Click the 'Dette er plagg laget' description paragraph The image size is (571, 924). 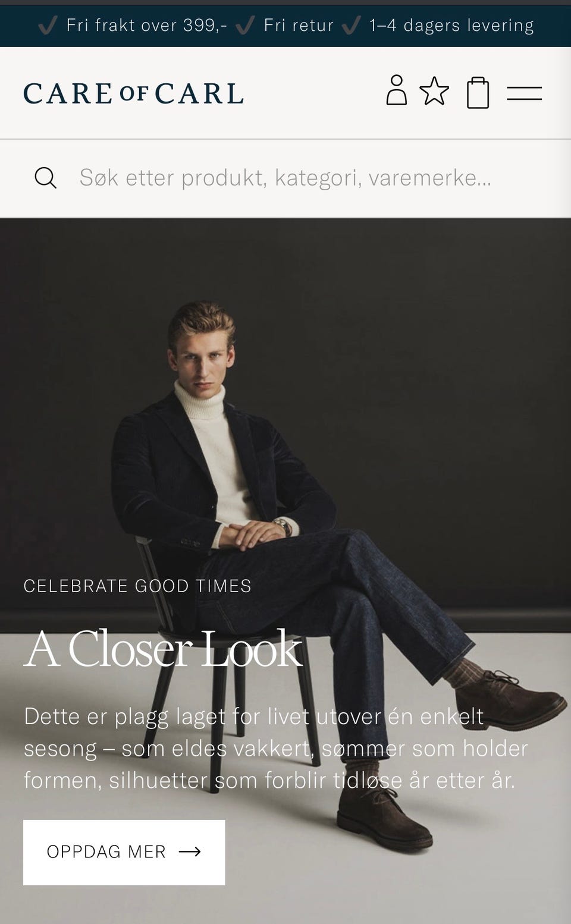[x=276, y=748]
